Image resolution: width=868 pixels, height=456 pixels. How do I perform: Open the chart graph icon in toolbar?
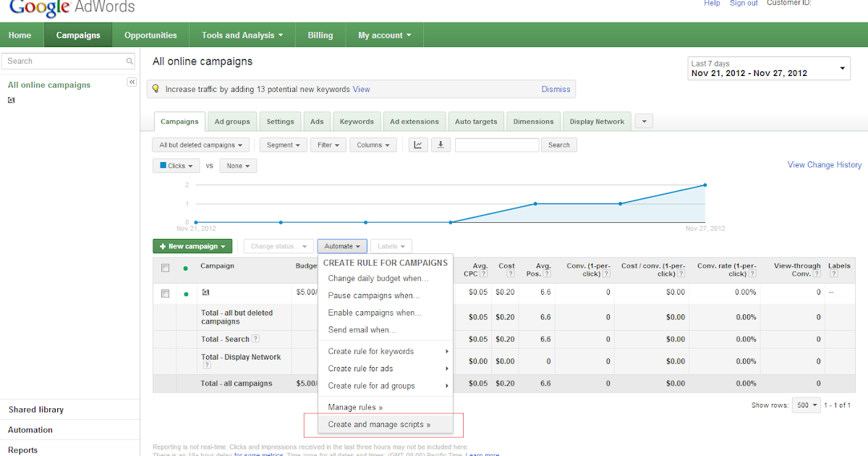(x=417, y=145)
